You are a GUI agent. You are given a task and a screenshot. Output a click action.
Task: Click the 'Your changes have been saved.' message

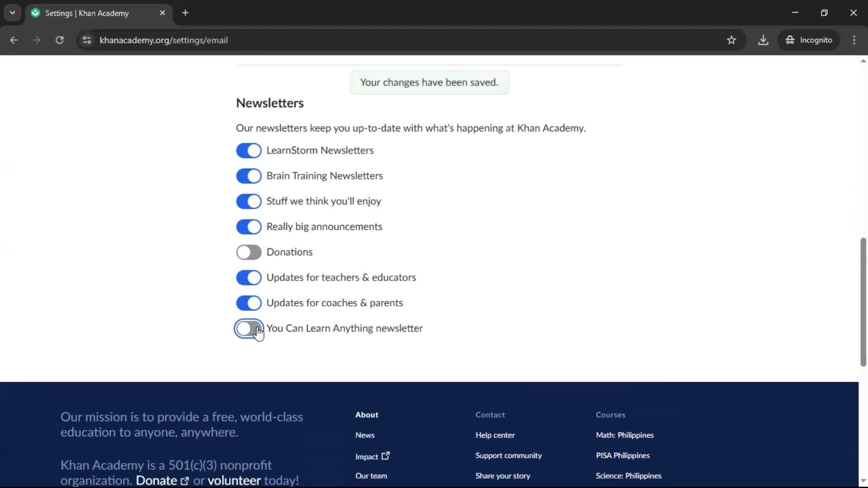click(x=429, y=82)
